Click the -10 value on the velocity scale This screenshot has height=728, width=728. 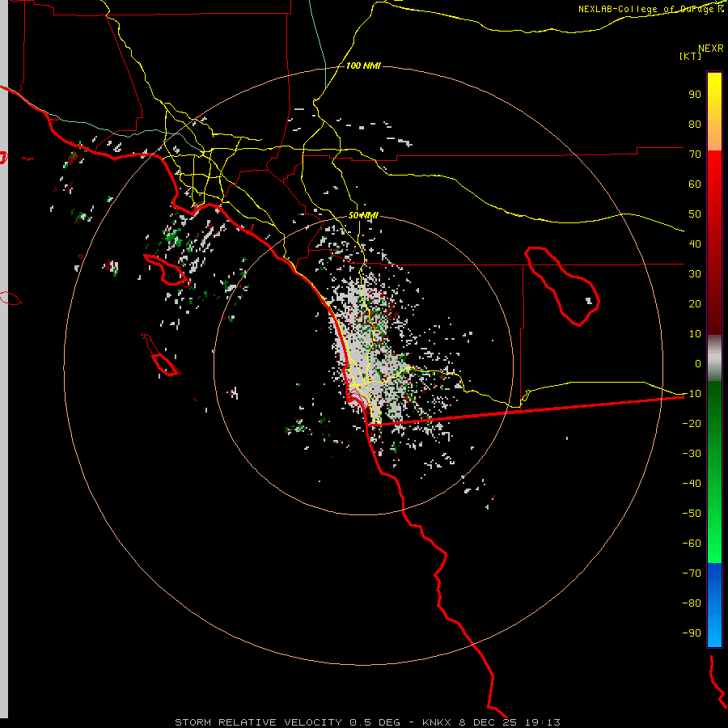click(692, 394)
